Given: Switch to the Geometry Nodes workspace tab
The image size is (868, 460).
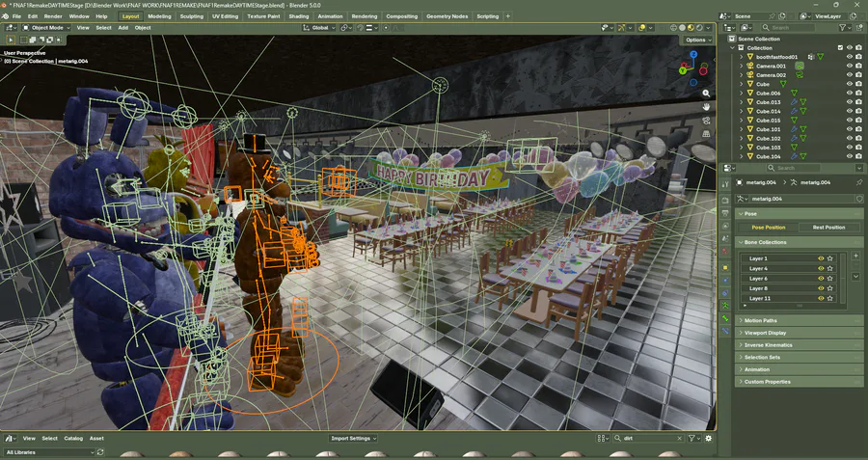Looking at the screenshot, I should coord(447,16).
